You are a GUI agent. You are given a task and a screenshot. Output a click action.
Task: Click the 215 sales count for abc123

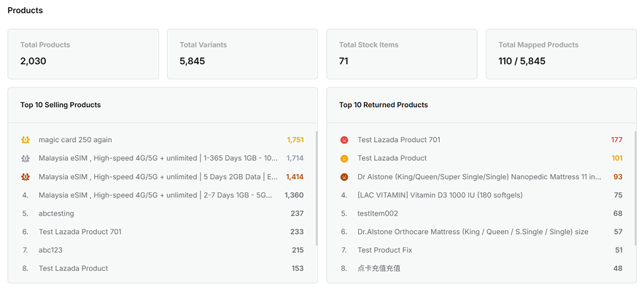[298, 250]
